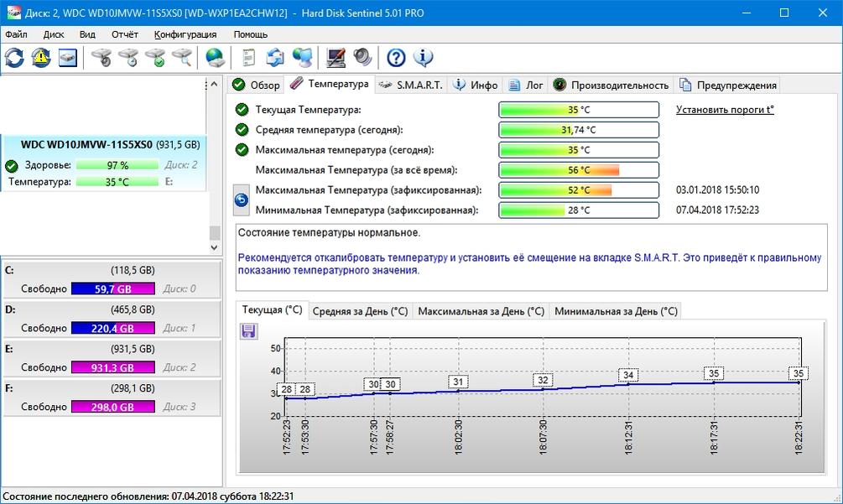Click the Здоровье 97 % health bar
The image size is (843, 504).
click(x=117, y=165)
